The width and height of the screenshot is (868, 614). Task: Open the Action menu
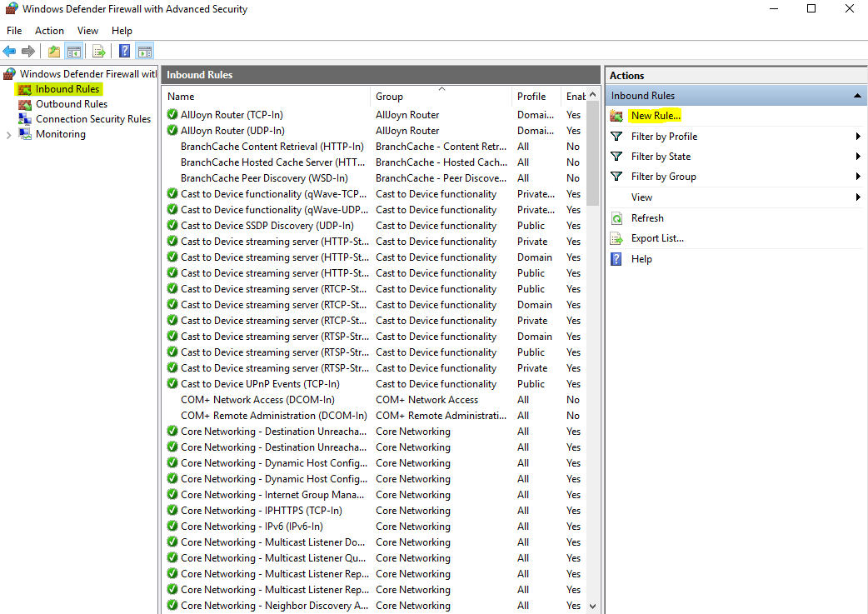pos(49,31)
